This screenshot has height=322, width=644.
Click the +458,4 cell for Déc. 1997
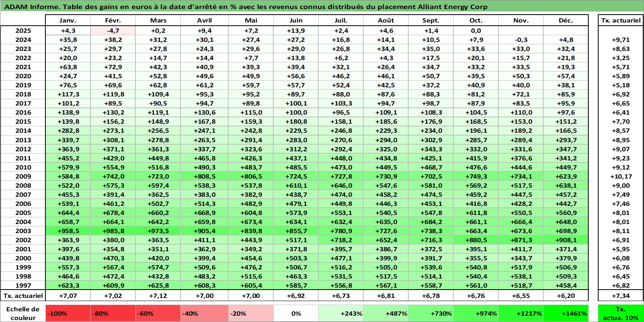[x=566, y=286]
